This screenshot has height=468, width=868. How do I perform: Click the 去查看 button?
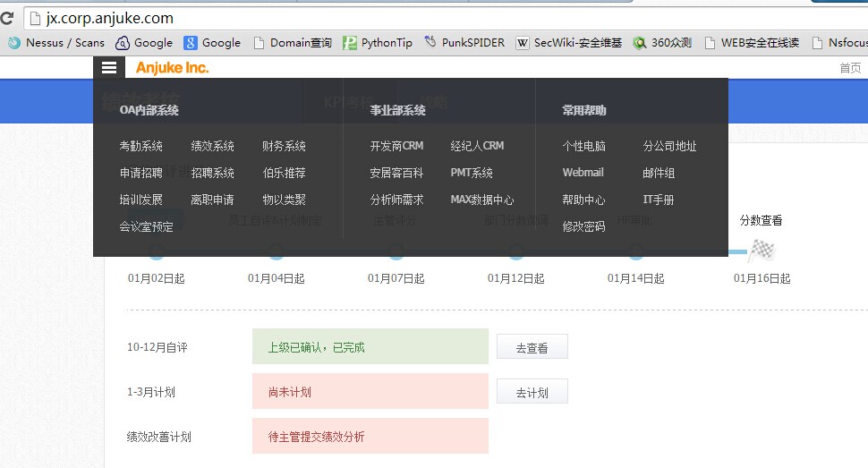coord(532,346)
